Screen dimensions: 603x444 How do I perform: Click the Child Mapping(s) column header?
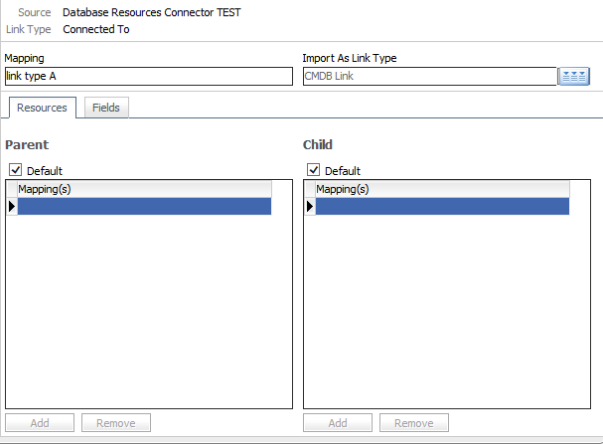click(442, 188)
